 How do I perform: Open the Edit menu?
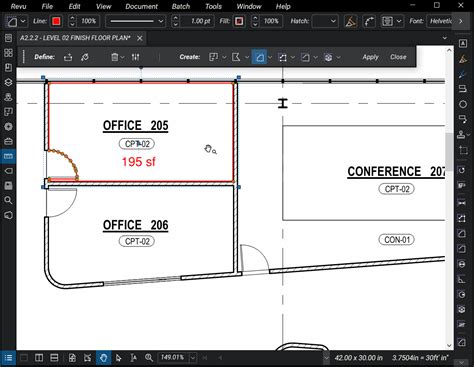pos(74,6)
